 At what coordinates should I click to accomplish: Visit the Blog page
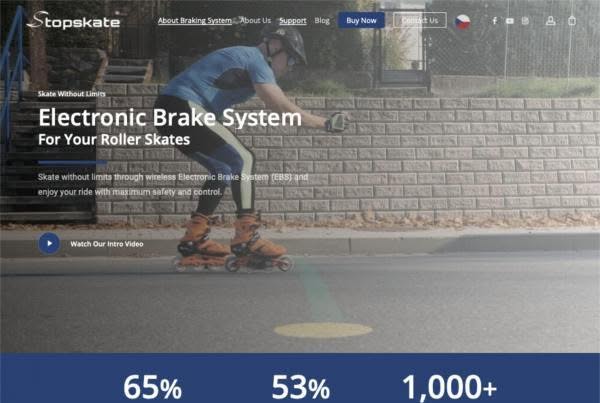click(322, 21)
